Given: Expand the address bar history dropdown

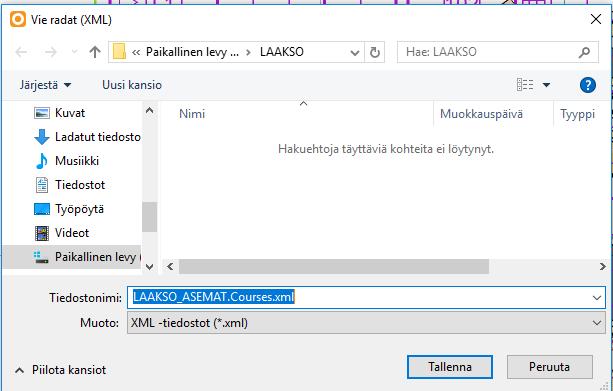Looking at the screenshot, I should pyautogui.click(x=355, y=52).
